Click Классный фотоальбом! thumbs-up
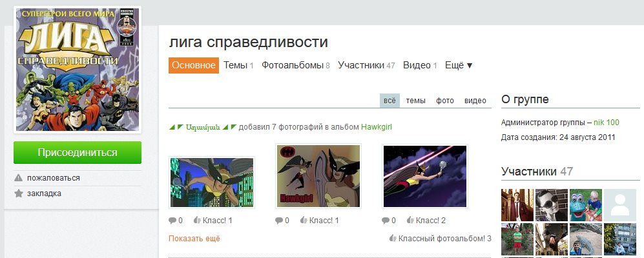This screenshot has height=258, width=644. (x=393, y=238)
